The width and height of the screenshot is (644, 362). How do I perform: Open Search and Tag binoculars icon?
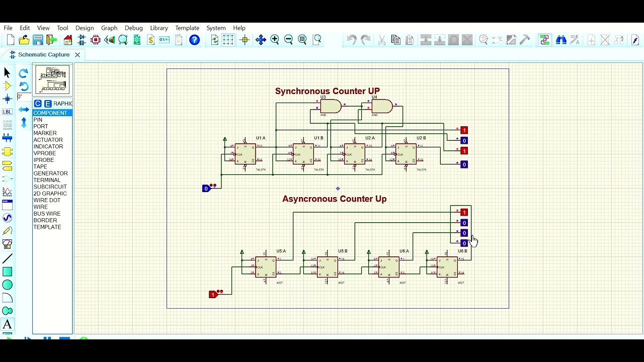point(560,40)
